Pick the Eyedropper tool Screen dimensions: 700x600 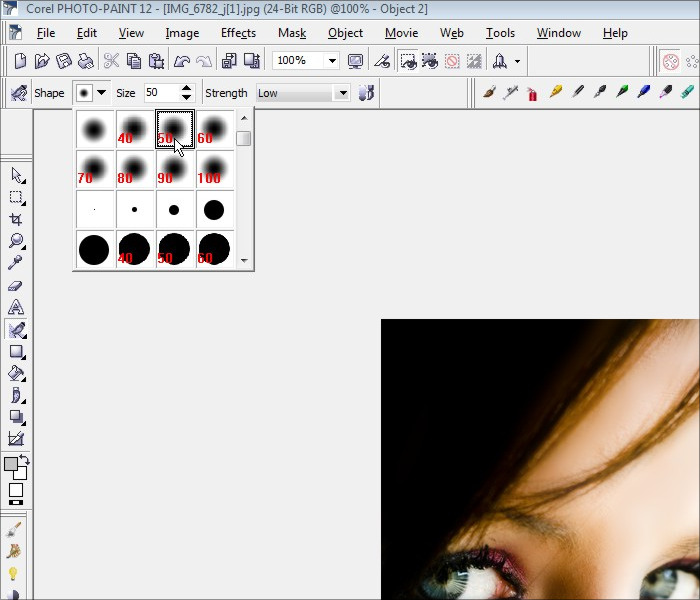click(x=16, y=263)
